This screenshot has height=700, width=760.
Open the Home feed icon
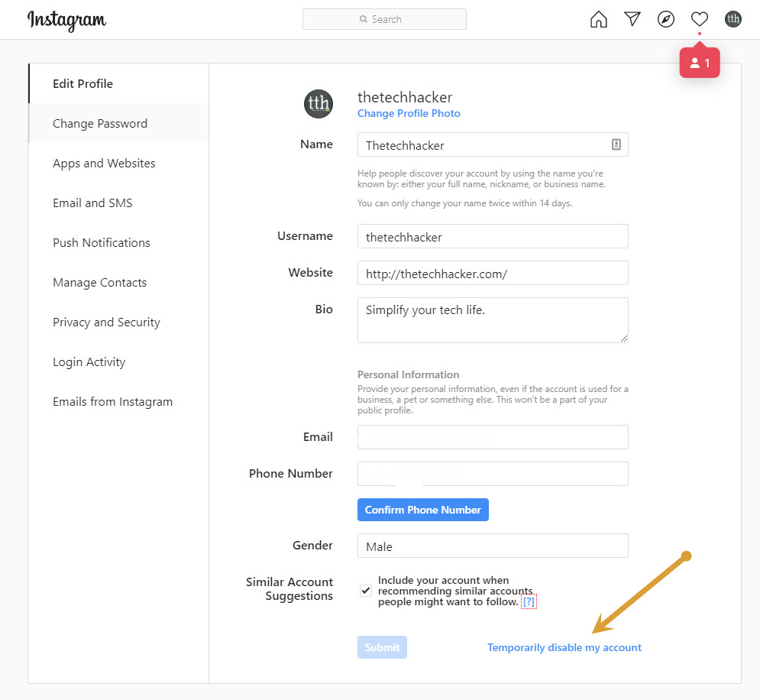pos(599,19)
